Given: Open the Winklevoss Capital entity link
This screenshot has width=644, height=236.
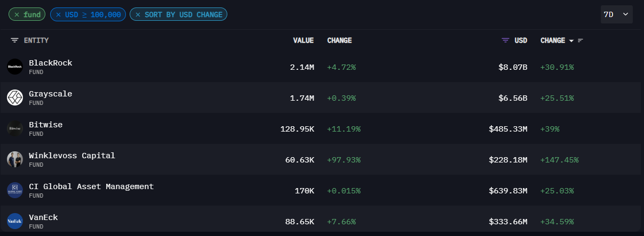Looking at the screenshot, I should [x=72, y=156].
